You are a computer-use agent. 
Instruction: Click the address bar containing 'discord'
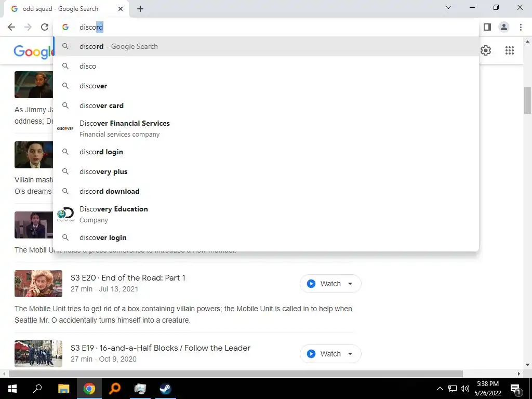pos(266,27)
